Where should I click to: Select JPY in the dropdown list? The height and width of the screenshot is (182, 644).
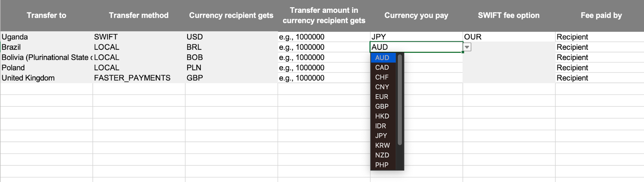tap(383, 136)
